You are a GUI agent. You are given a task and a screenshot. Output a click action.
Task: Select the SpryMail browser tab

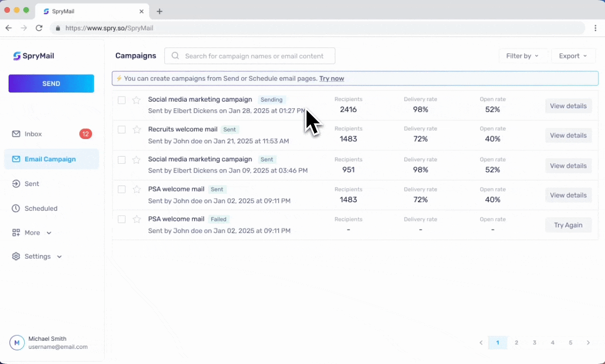click(92, 11)
